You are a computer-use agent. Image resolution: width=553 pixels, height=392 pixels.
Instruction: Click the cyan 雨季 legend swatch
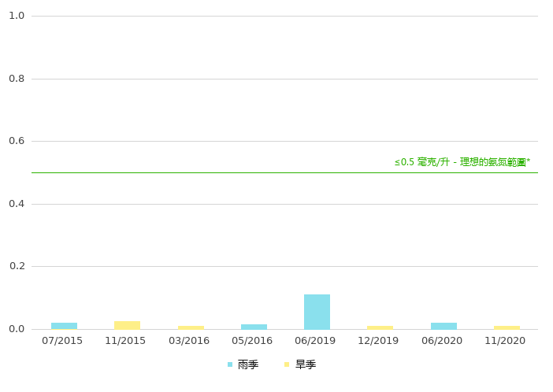pos(230,365)
